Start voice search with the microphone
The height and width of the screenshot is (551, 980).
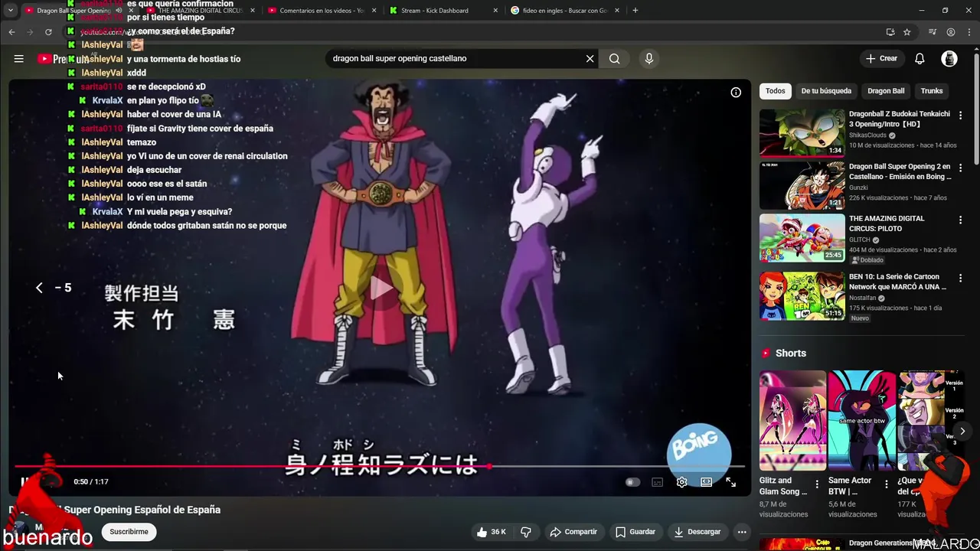pos(648,59)
